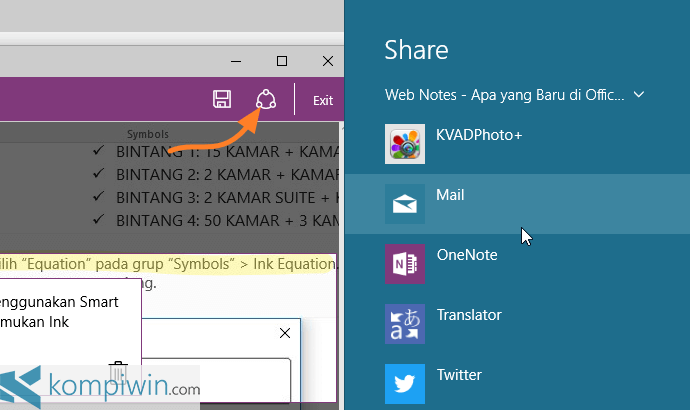This screenshot has width=690, height=410.
Task: Click the Symbols group label
Action: [x=148, y=134]
